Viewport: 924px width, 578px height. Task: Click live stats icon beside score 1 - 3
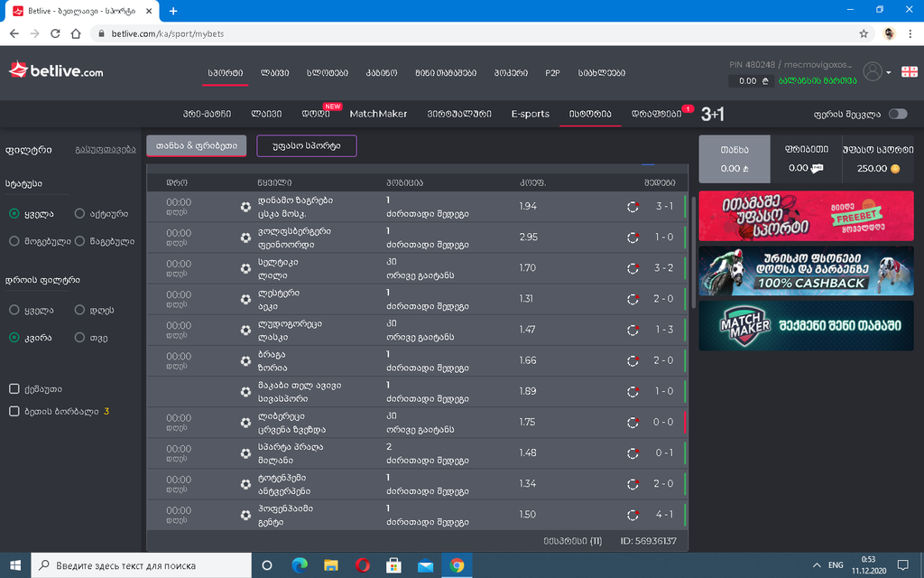(633, 330)
